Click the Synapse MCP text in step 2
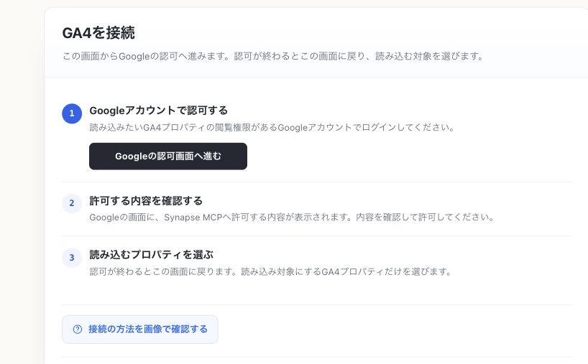Screen dimensions: 588x364 pyautogui.click(x=193, y=218)
